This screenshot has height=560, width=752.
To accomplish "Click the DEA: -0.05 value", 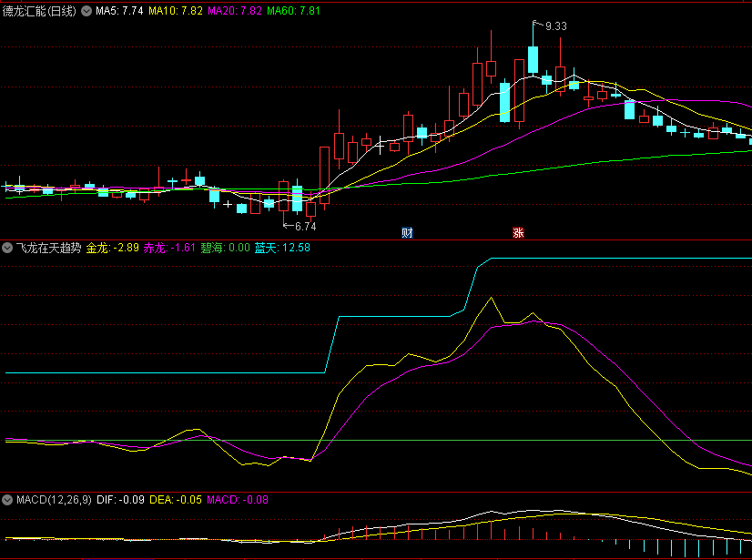I will [x=176, y=500].
